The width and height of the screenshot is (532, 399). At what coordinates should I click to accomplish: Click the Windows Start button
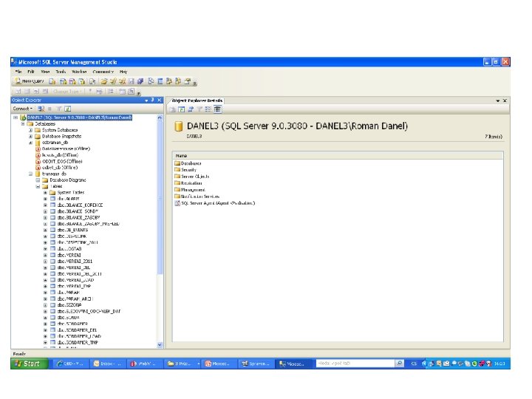click(30, 364)
